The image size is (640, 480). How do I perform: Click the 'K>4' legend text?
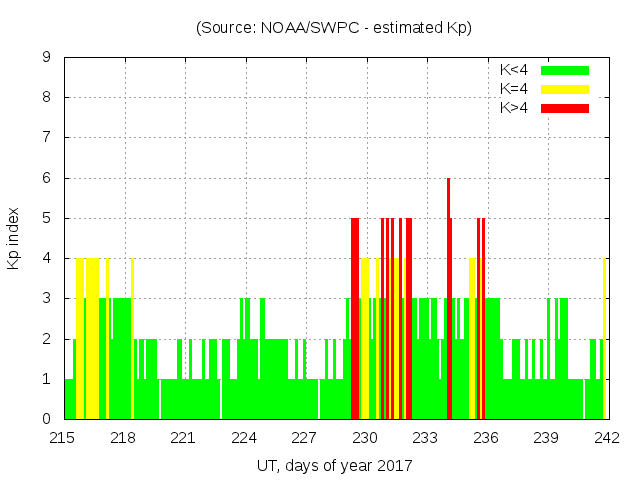515,108
